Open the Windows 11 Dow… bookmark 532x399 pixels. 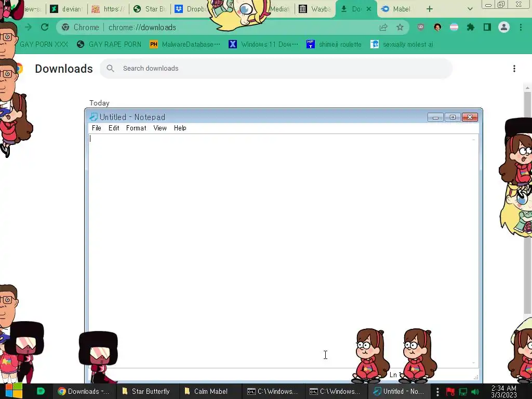click(263, 45)
